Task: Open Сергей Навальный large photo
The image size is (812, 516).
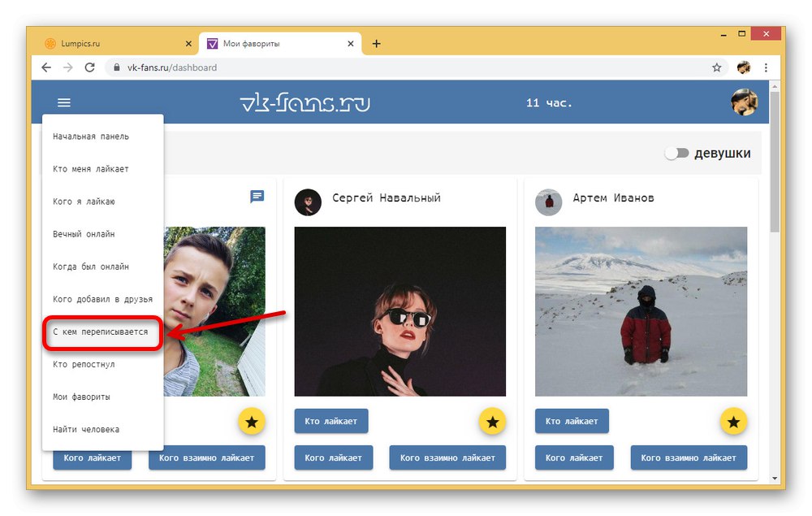Action: coord(400,311)
